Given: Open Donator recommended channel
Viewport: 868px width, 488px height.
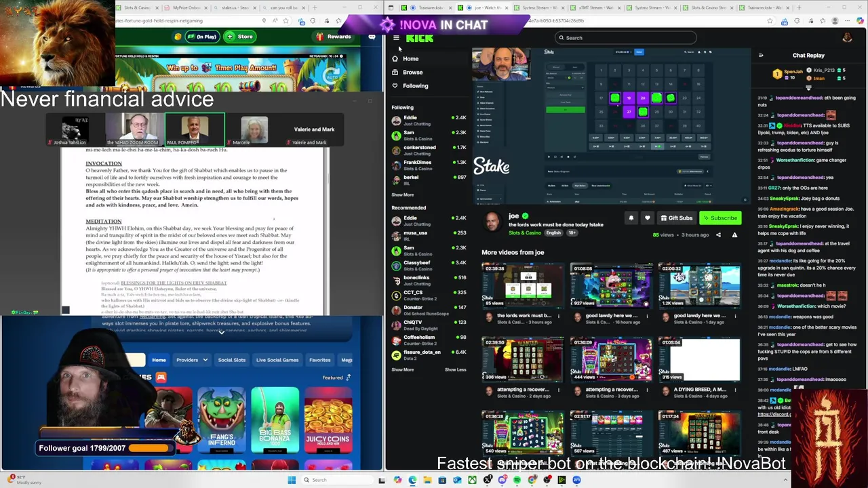Looking at the screenshot, I should (x=429, y=310).
